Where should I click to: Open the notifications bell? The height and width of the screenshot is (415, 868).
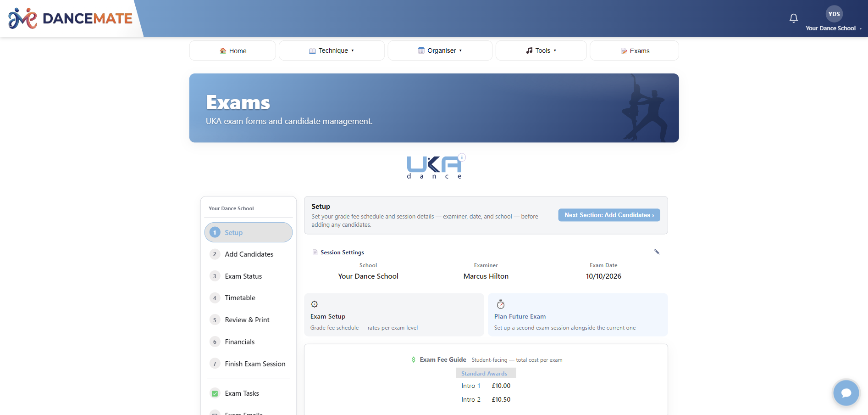(x=793, y=18)
